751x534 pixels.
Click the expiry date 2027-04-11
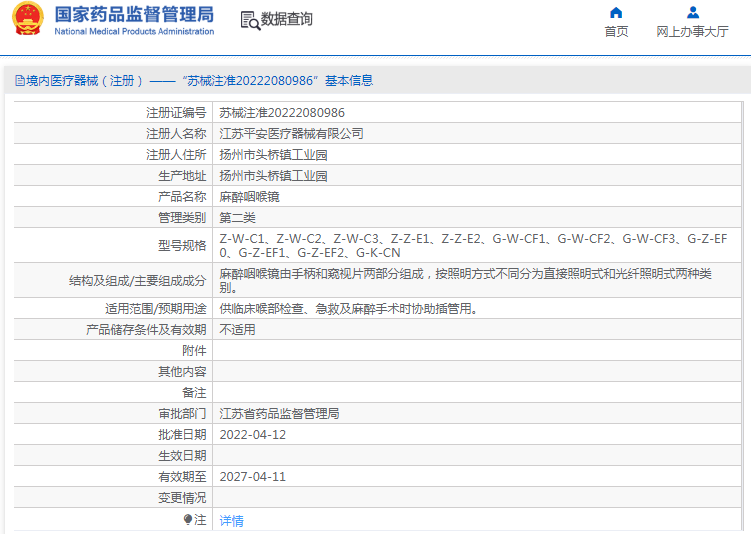[252, 477]
